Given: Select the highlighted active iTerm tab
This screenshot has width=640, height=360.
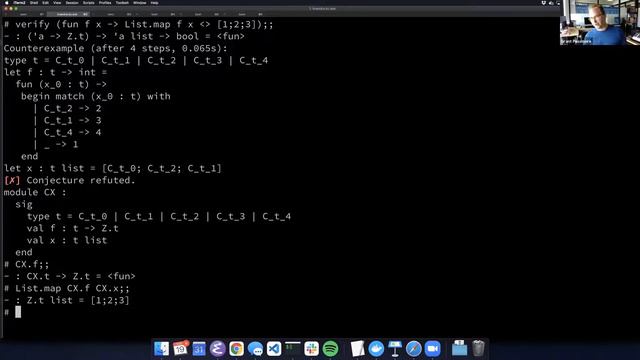Looking at the screenshot, I should pyautogui.click(x=68, y=14).
